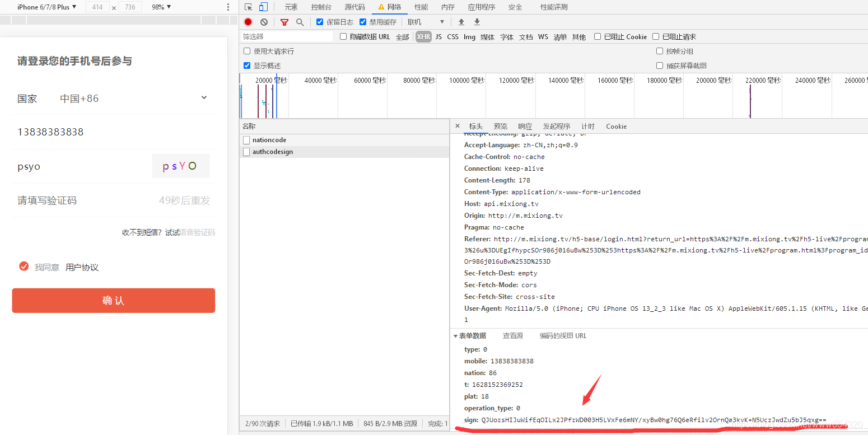Open the Preview (预览) detail tab
This screenshot has height=435, width=868.
(501, 127)
